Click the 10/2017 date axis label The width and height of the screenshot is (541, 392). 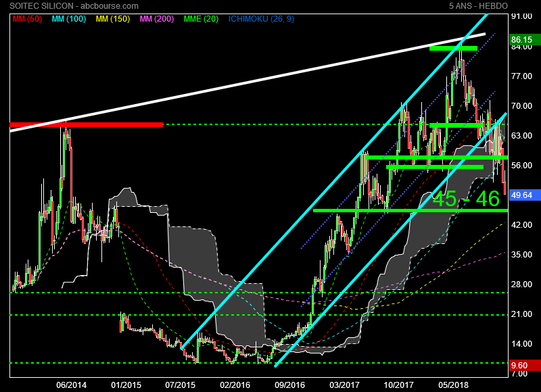point(399,385)
